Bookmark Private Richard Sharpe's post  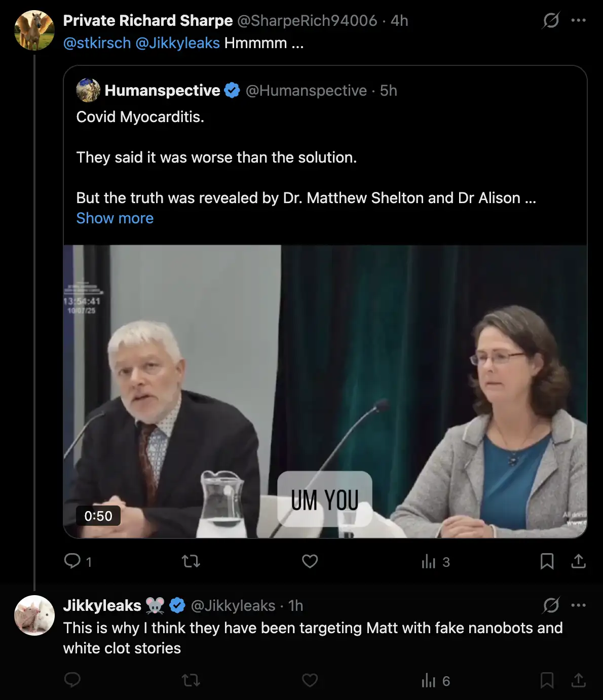click(547, 561)
